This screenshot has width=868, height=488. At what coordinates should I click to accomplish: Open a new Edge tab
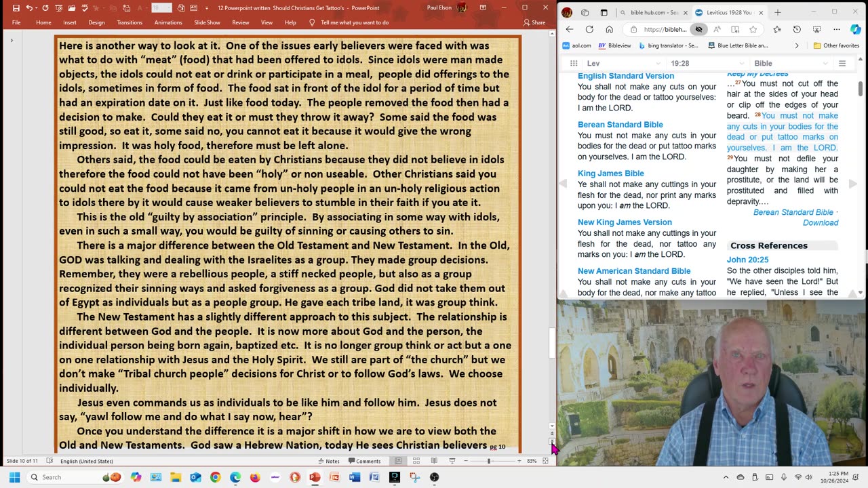click(778, 12)
